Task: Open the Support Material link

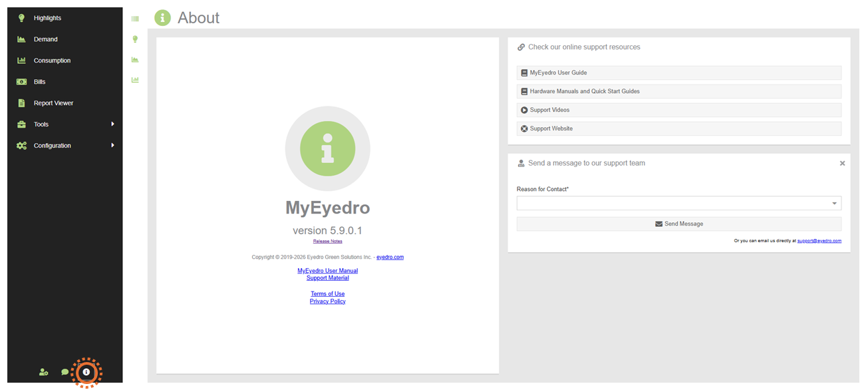Action: point(328,278)
